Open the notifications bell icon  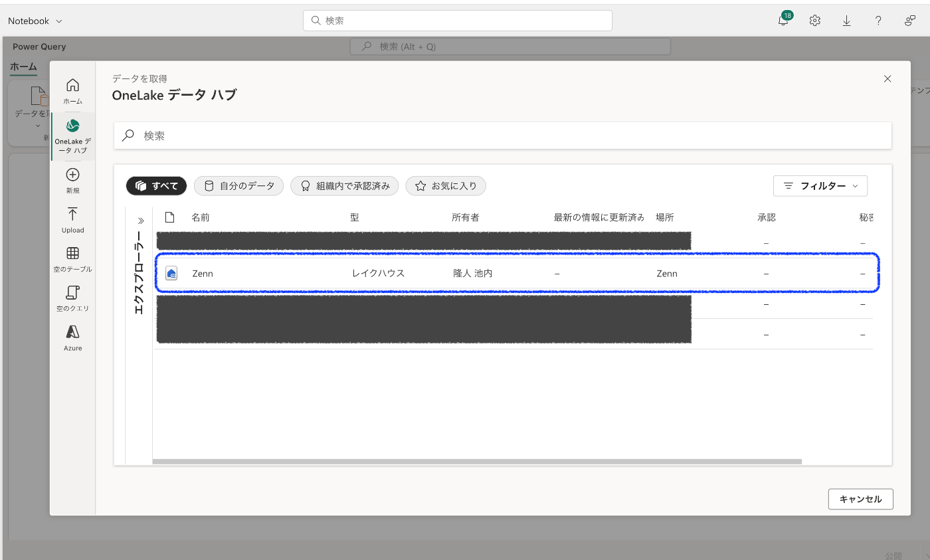click(x=784, y=20)
